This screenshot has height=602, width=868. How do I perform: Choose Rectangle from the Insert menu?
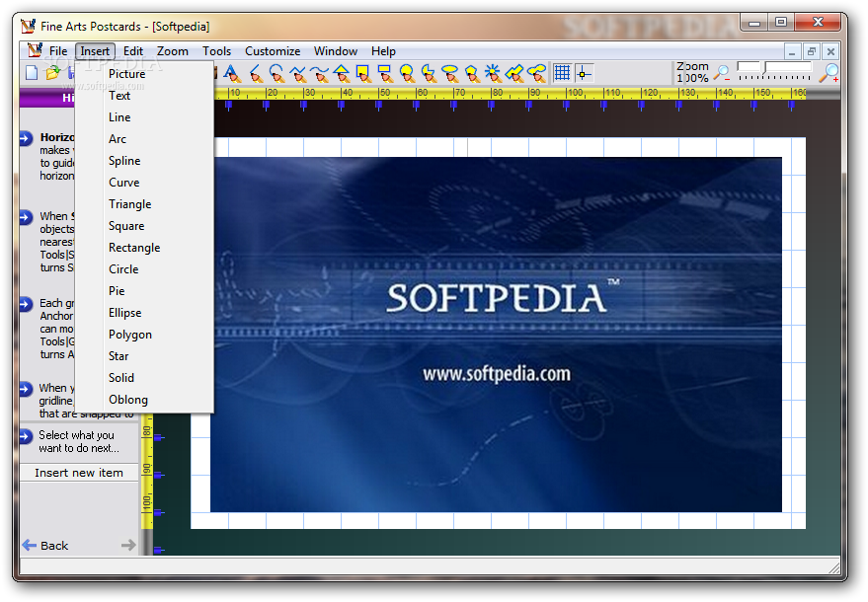tap(144, 248)
